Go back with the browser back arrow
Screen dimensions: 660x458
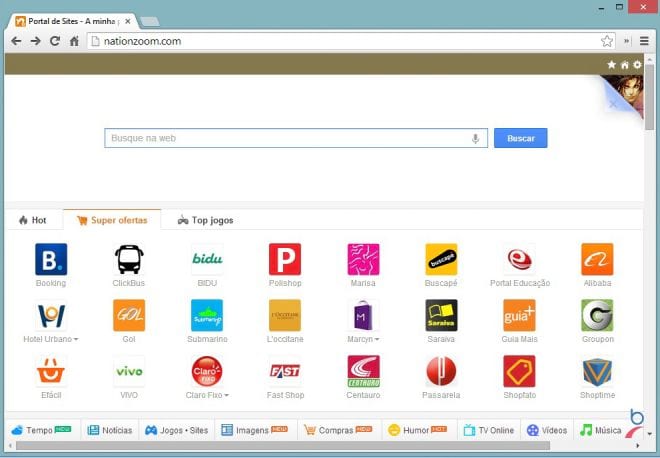(x=16, y=41)
